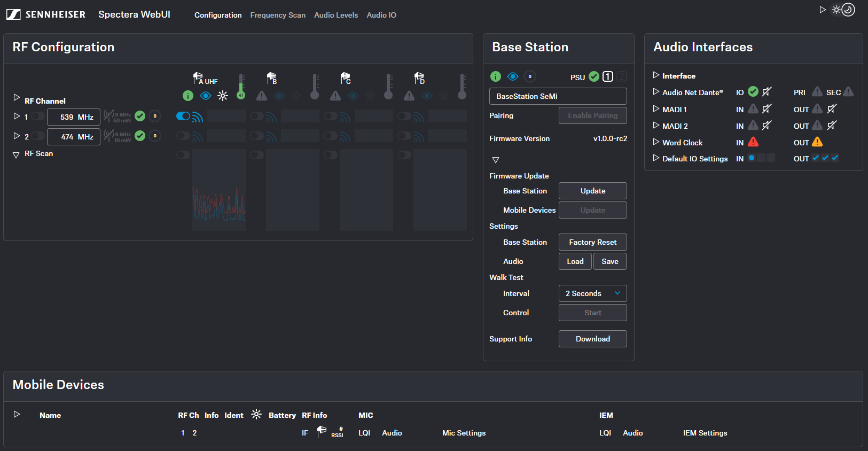Open the Configuration tab
The height and width of the screenshot is (451, 868).
pyautogui.click(x=218, y=15)
